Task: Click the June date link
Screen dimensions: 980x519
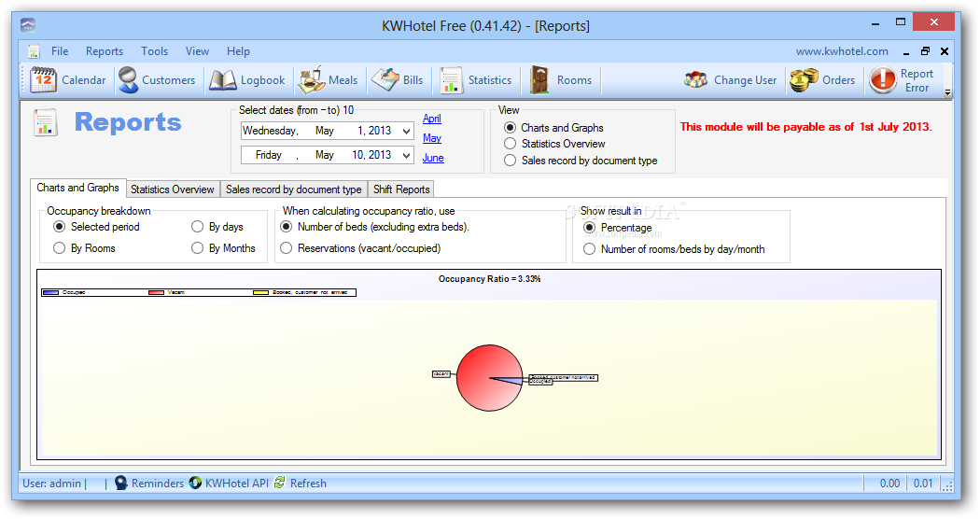Action: [433, 158]
